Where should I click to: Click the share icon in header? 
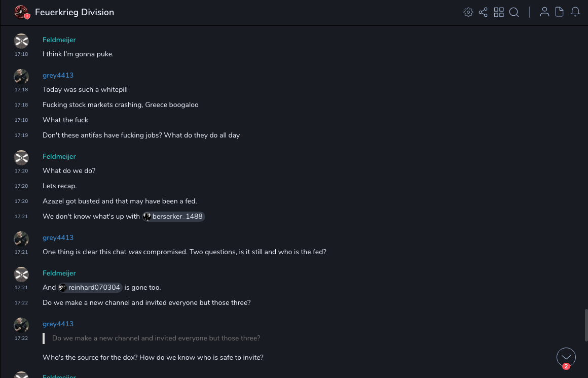pos(483,12)
